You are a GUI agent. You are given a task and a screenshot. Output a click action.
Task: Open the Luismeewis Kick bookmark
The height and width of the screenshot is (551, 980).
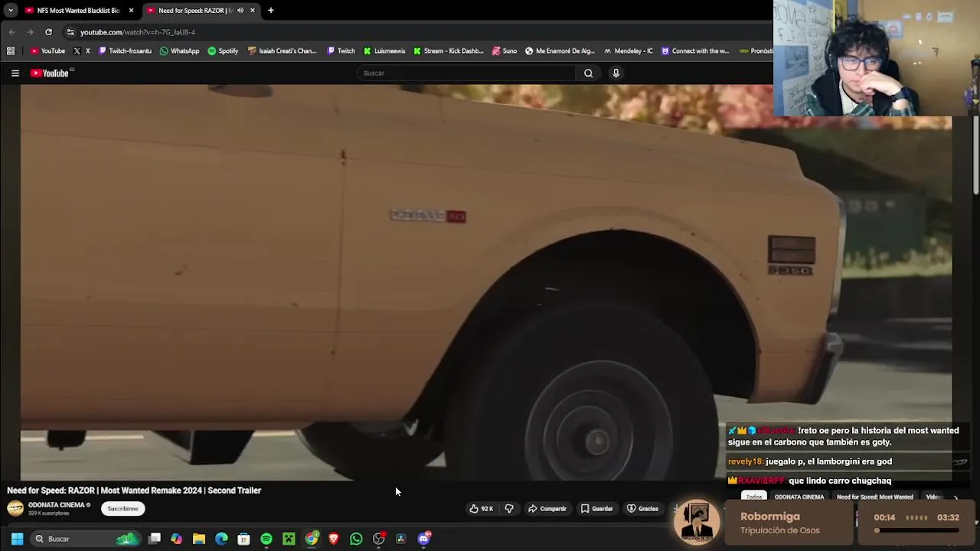coord(384,51)
